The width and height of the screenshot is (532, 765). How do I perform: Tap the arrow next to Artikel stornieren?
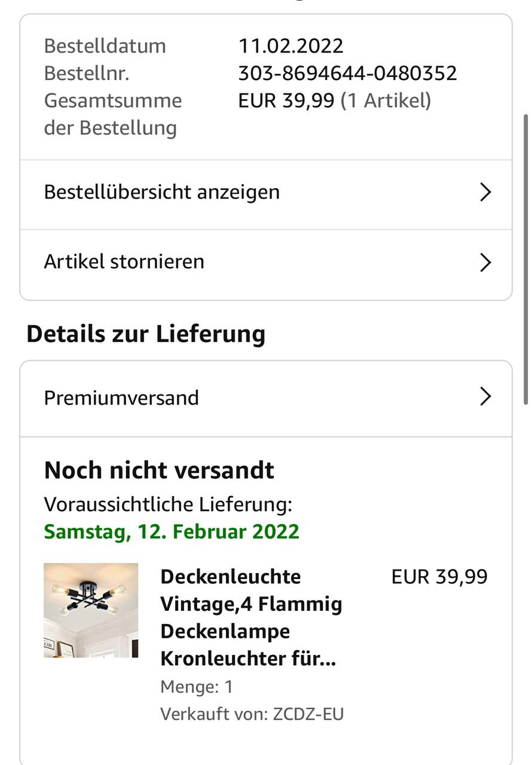(485, 262)
